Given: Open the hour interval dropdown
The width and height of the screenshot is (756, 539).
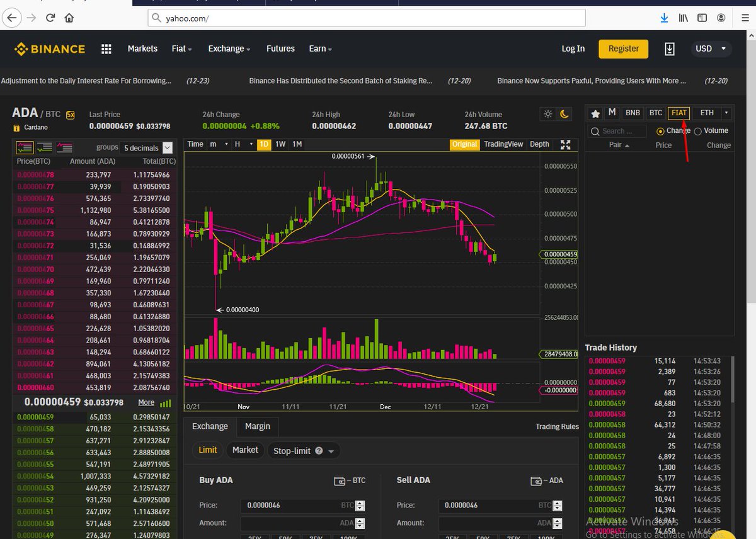Looking at the screenshot, I should [x=243, y=144].
